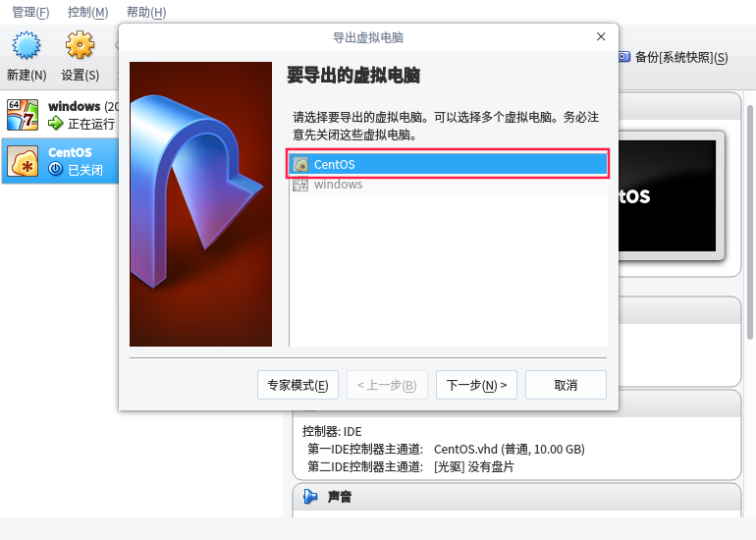Open the 管理(F) menu
This screenshot has width=756, height=540.
click(30, 12)
